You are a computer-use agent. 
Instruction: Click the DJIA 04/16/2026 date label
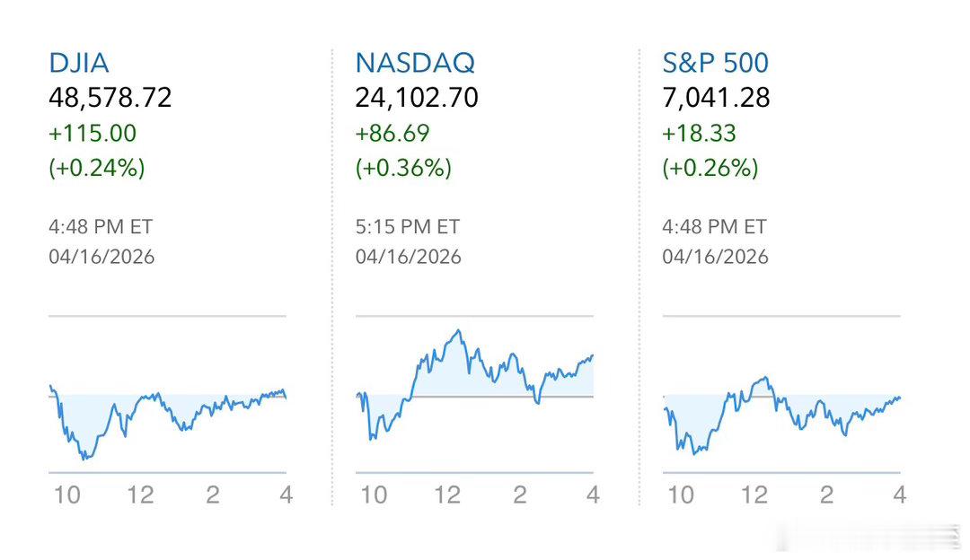101,257
